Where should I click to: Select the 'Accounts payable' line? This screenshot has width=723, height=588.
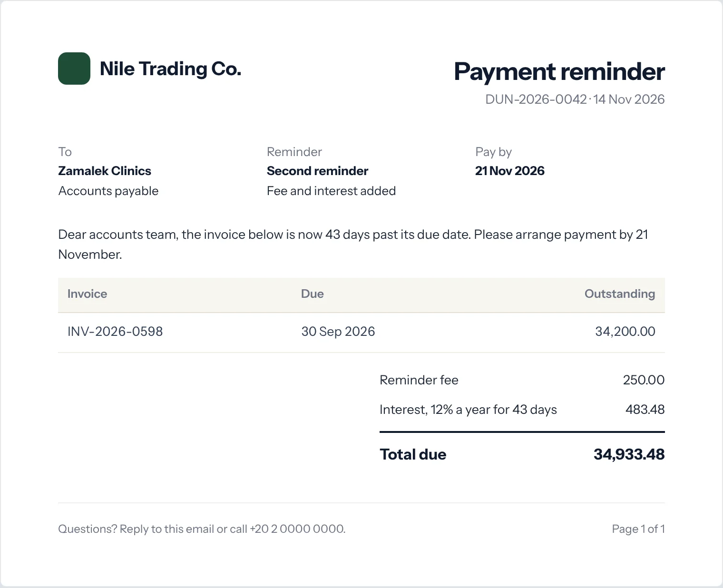point(108,191)
